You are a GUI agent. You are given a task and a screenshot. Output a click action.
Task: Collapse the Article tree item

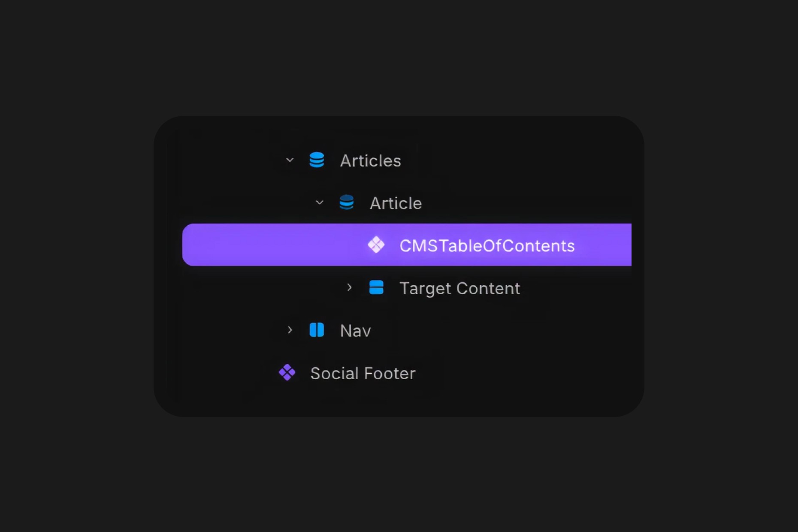click(319, 203)
